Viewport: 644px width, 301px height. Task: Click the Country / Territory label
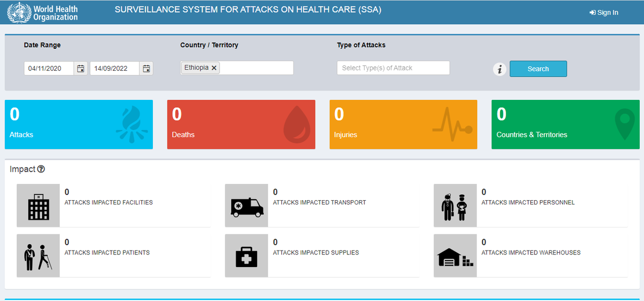pos(209,45)
